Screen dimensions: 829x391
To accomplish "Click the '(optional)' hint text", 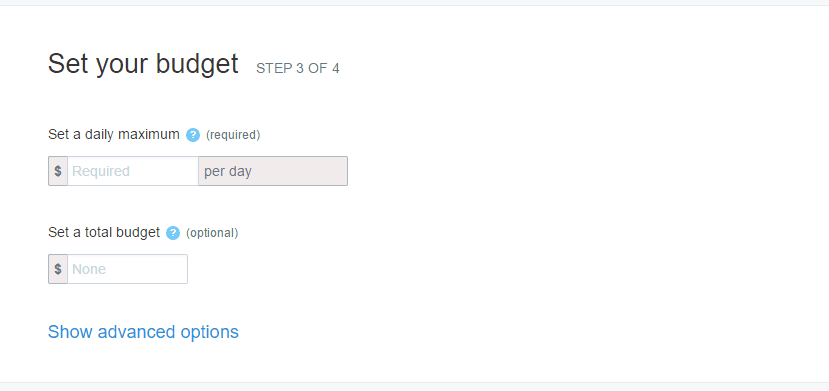I will pos(212,233).
